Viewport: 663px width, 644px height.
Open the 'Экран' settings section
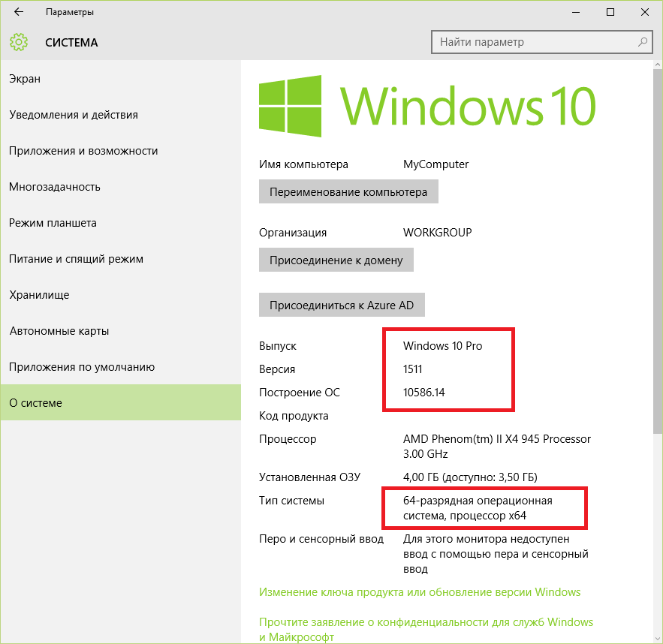25,79
